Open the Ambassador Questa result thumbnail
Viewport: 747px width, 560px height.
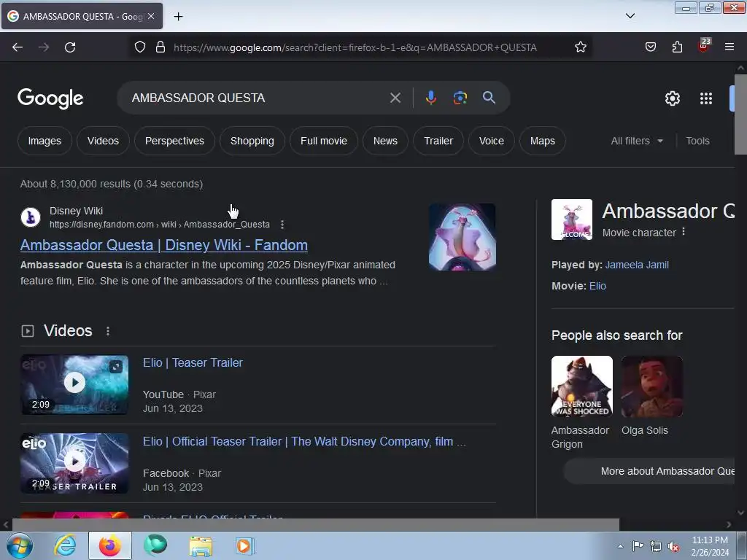[462, 237]
